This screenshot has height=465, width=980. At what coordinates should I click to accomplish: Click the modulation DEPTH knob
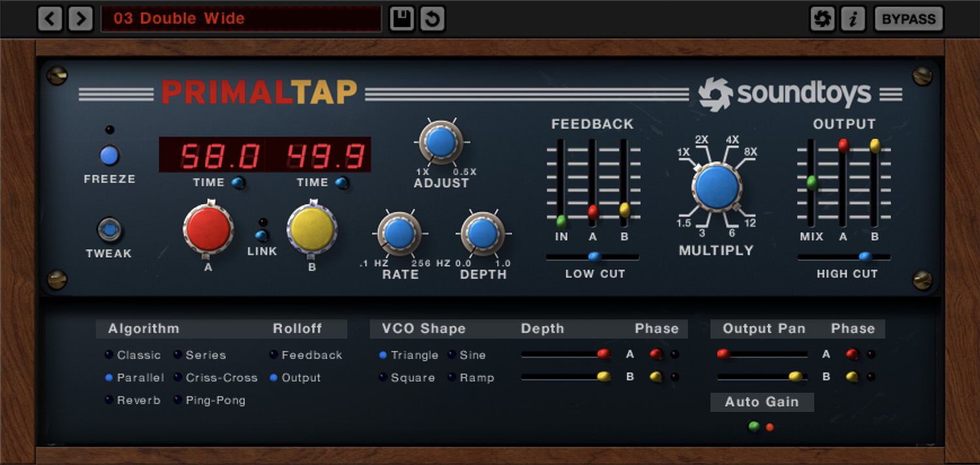pos(483,233)
